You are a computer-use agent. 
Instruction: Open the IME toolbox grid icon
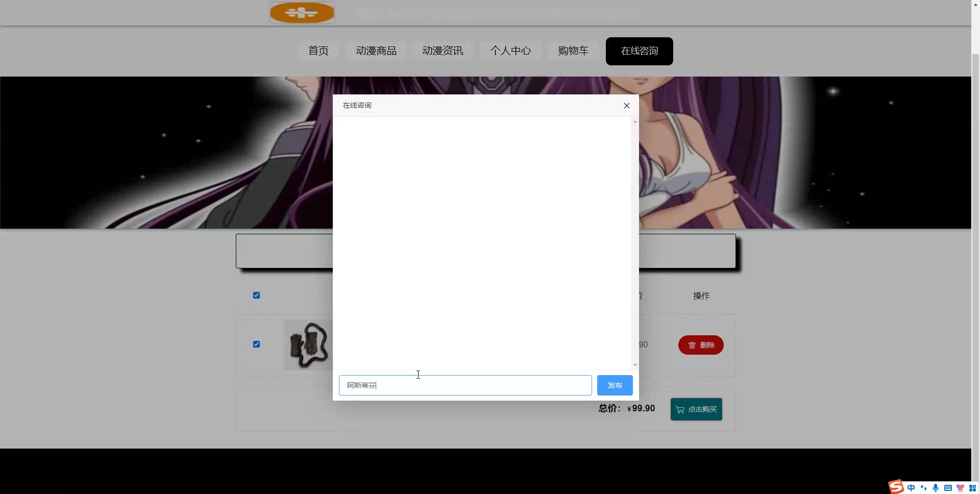(x=972, y=488)
